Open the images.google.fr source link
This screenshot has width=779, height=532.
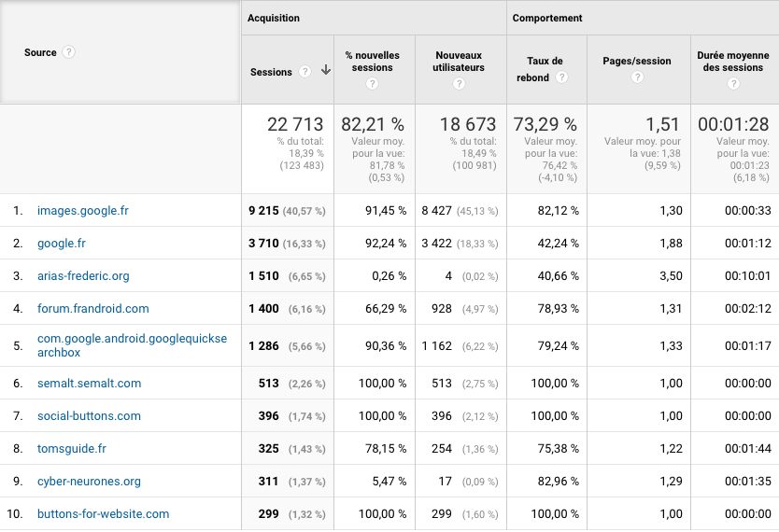(83, 211)
